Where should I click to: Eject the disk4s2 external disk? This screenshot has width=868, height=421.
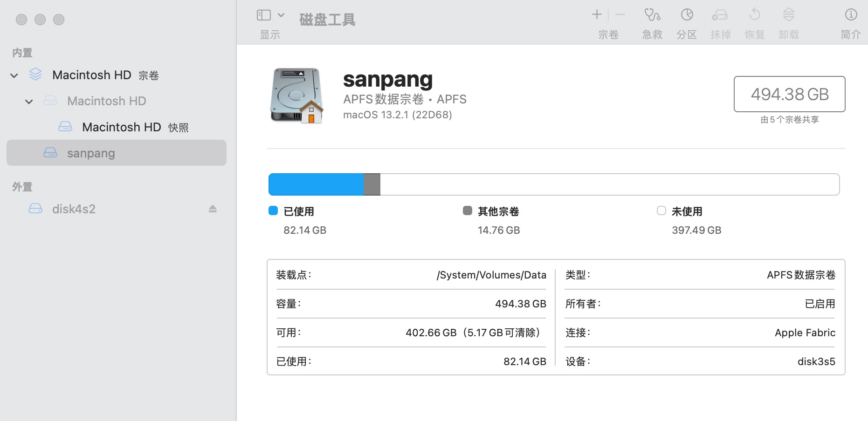[213, 209]
